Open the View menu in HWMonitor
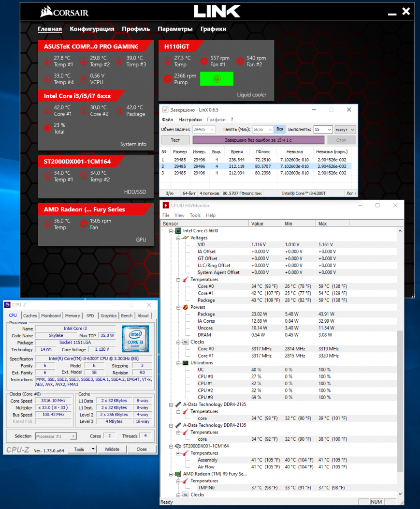The image size is (420, 509). [x=179, y=215]
